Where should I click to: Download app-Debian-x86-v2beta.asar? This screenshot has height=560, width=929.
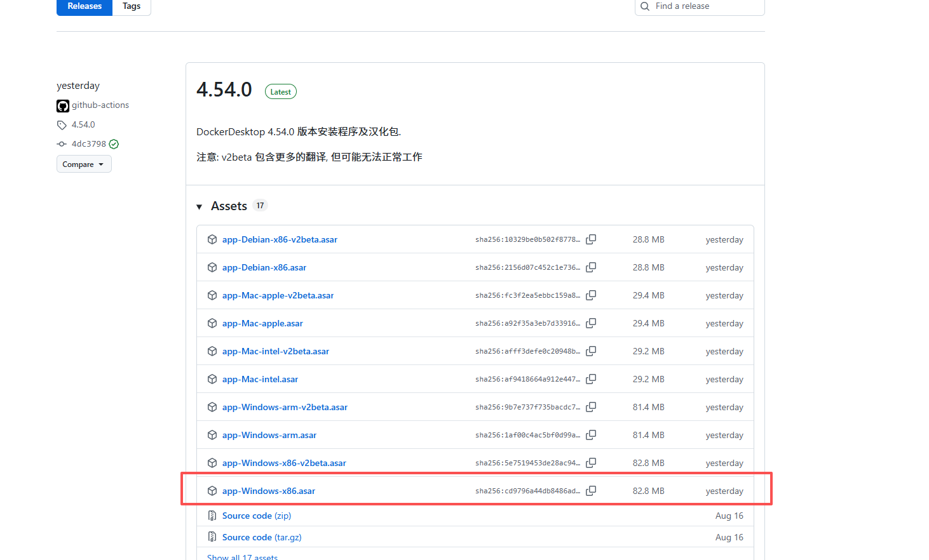(280, 239)
